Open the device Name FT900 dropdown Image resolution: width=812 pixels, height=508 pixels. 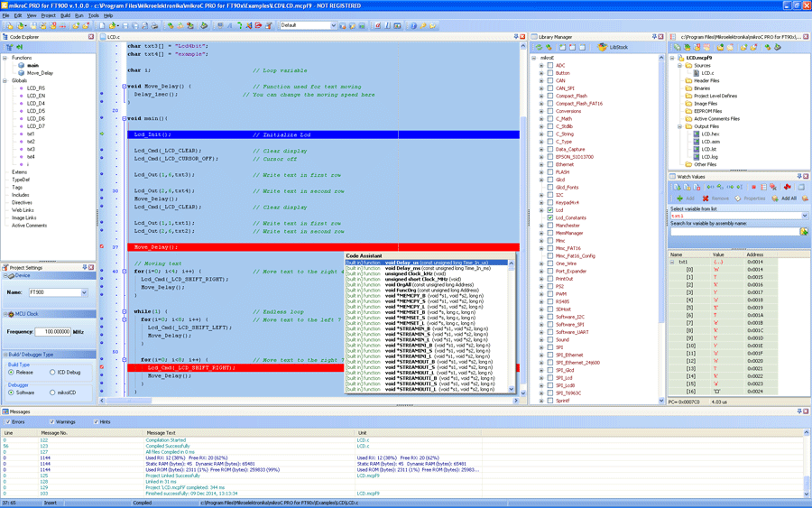pyautogui.click(x=84, y=292)
